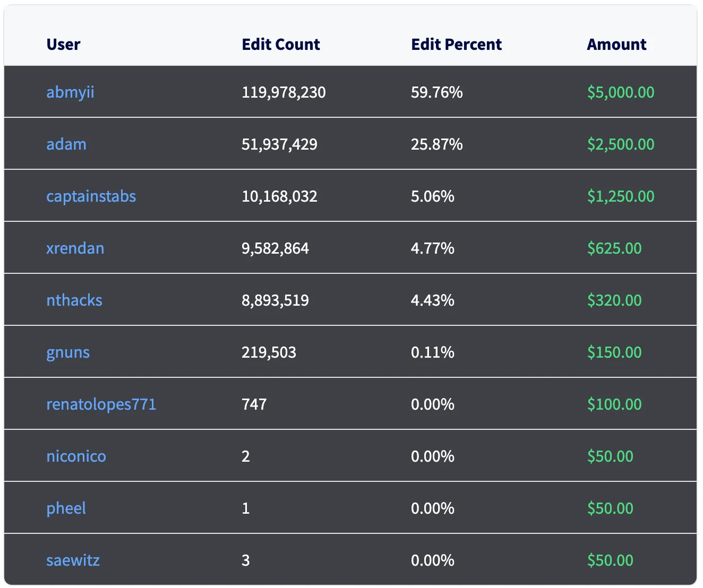The image size is (703, 588).
Task: Select the 59.76% edit percent cell
Action: [436, 92]
